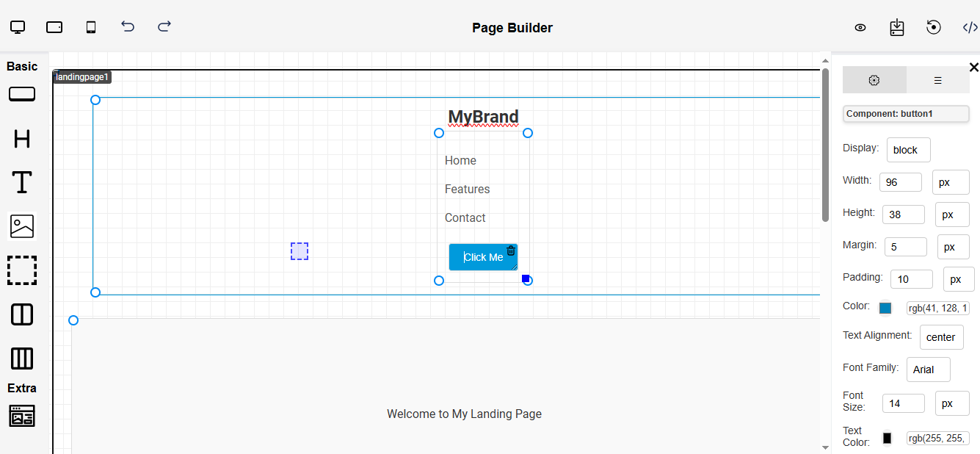Click the Padding value field
This screenshot has height=454, width=980.
click(912, 279)
